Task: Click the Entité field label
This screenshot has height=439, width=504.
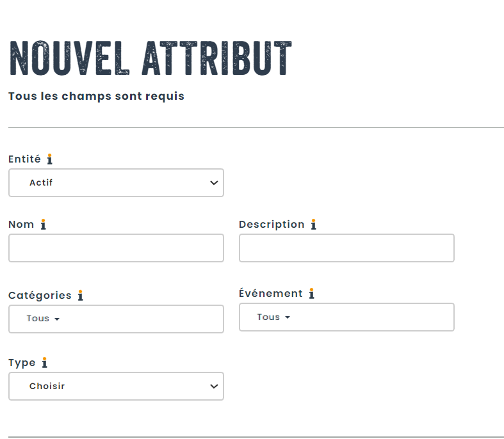Action: [x=24, y=159]
